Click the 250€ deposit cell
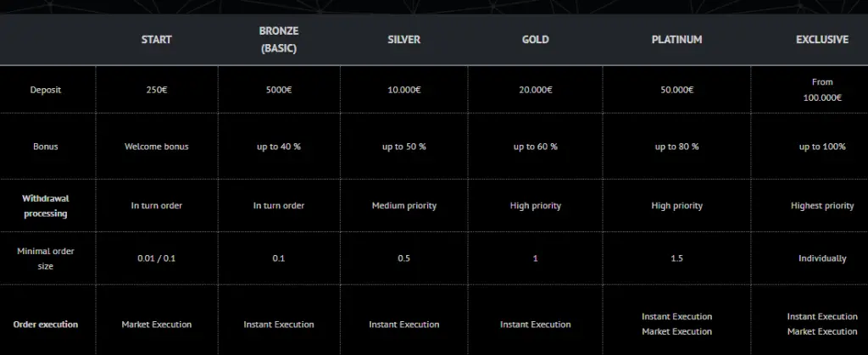The width and height of the screenshot is (868, 355). (156, 89)
